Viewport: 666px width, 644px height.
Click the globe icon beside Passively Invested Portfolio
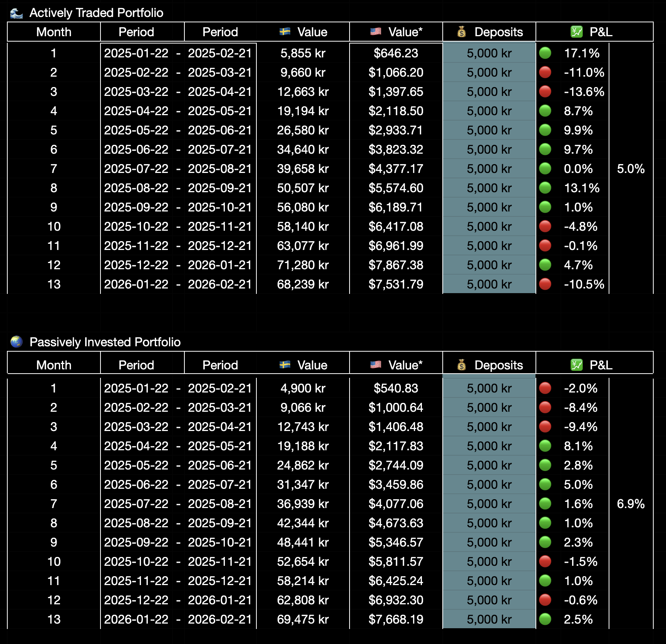coord(16,341)
